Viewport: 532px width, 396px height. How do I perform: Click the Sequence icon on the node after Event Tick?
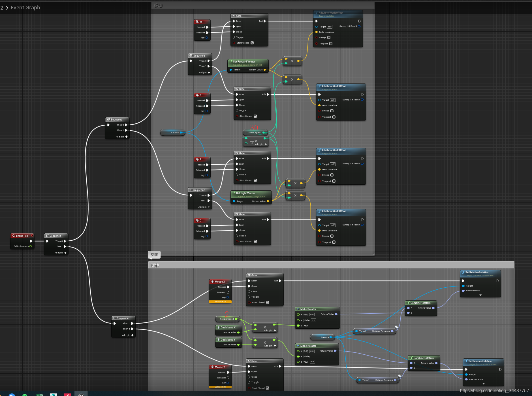[x=47, y=236]
